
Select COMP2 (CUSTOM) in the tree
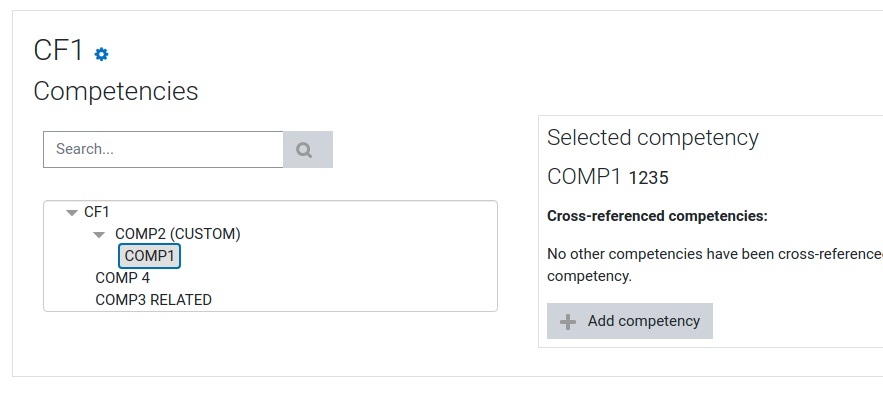coord(177,234)
